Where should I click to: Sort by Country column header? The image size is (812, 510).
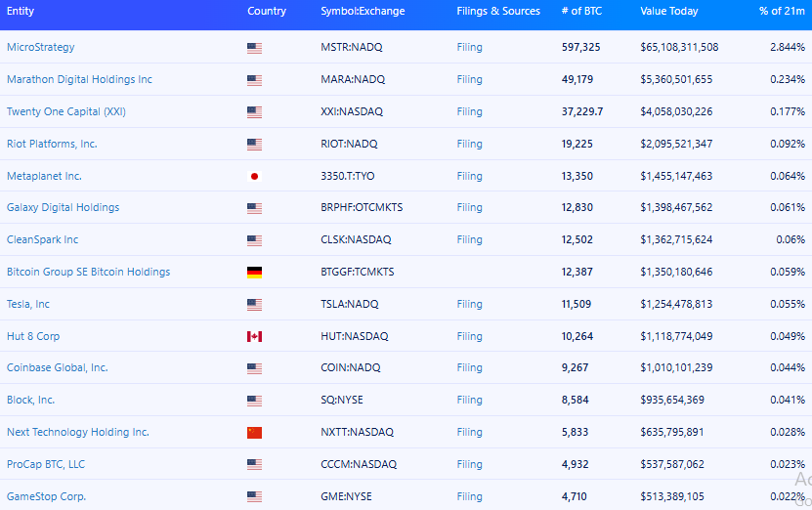[x=267, y=11]
